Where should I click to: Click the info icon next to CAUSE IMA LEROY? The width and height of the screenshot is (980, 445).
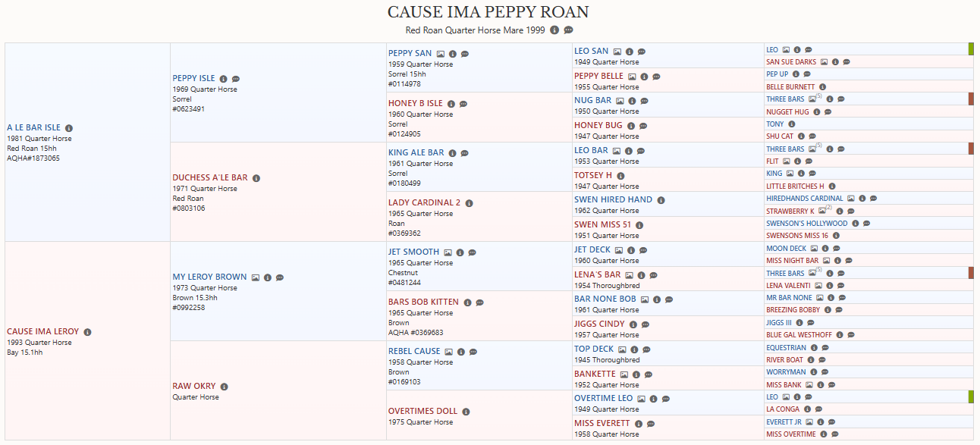tap(87, 332)
